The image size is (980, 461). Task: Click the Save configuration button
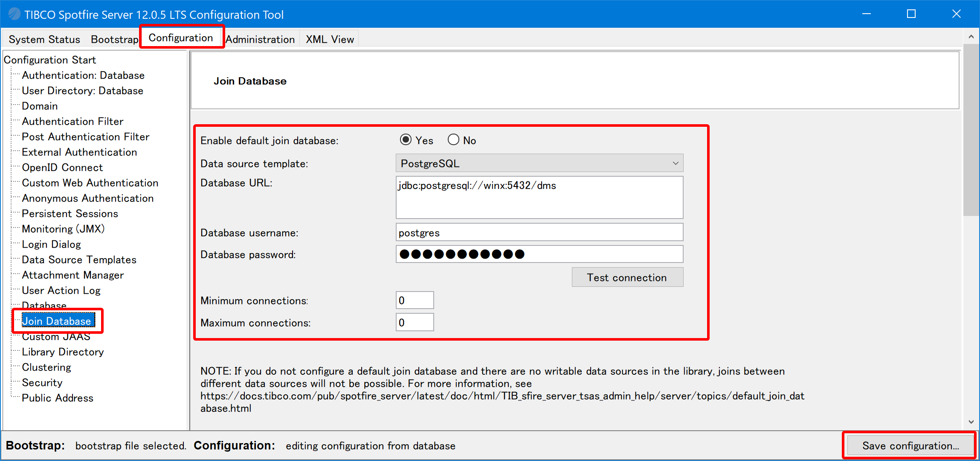click(x=910, y=446)
